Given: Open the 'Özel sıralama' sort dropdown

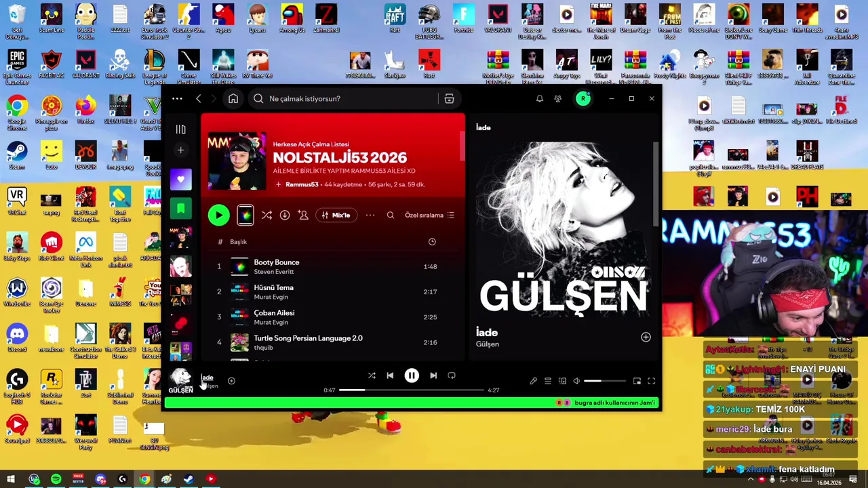Looking at the screenshot, I should click(429, 216).
